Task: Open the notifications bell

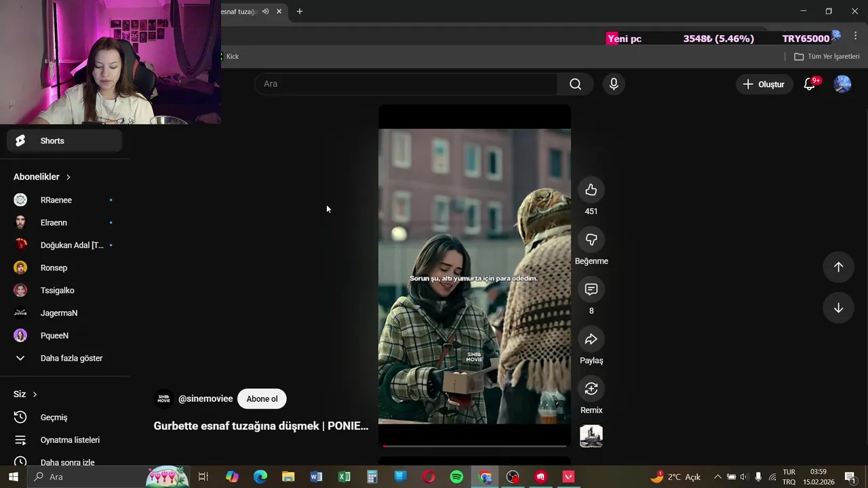Action: tap(809, 84)
